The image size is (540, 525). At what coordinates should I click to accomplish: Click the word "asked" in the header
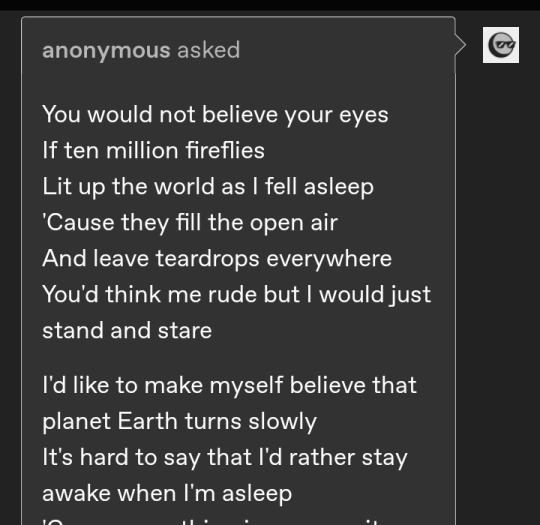click(x=209, y=50)
